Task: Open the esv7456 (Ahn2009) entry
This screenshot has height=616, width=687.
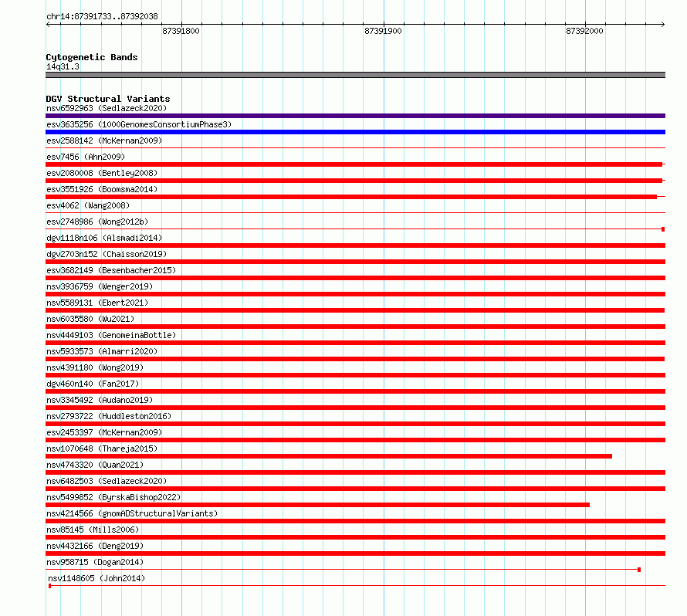Action: point(86,157)
